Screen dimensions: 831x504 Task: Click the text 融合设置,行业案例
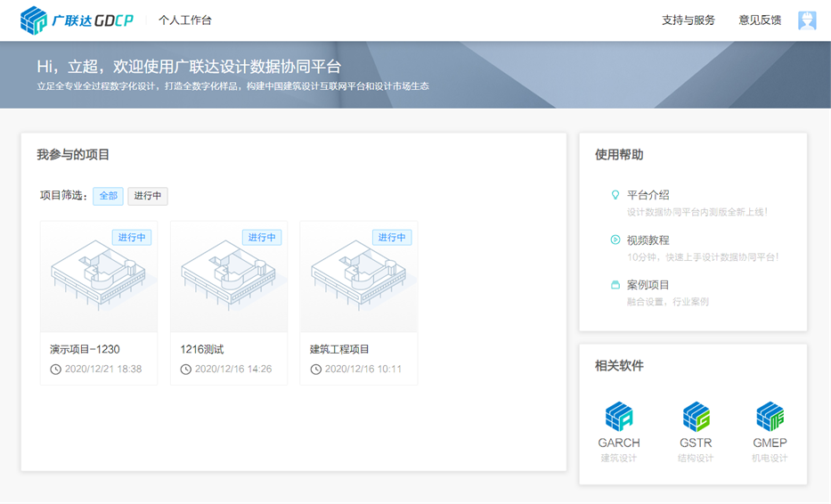(x=668, y=302)
